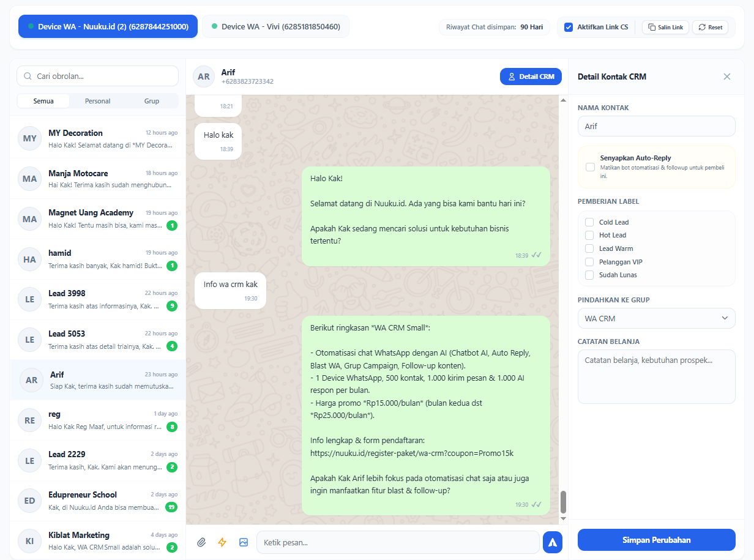Screen dimensions: 754x560
Task: Click the Kiblat Marketing avatar
Action: 30,541
